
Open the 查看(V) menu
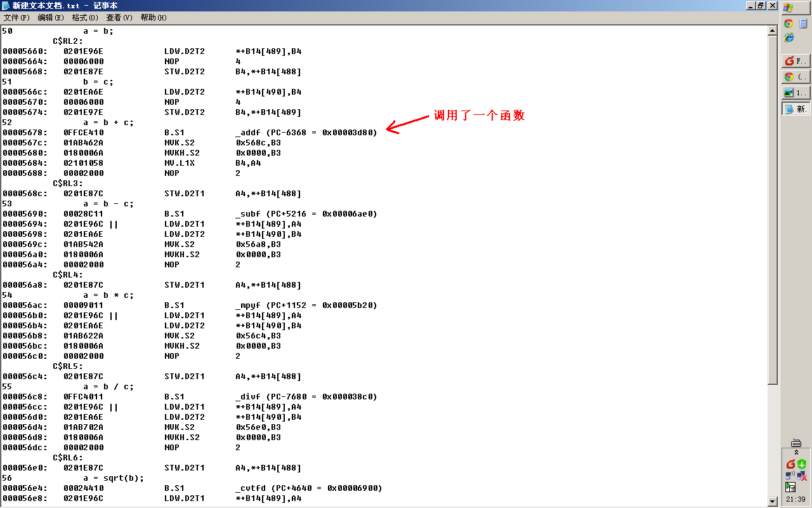119,18
